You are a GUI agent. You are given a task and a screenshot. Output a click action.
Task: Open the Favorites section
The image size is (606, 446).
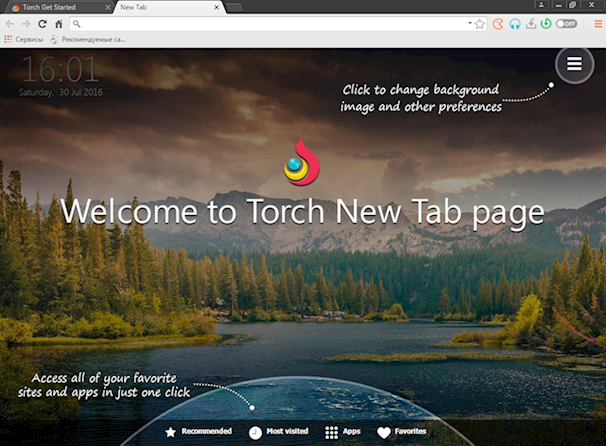(x=402, y=432)
